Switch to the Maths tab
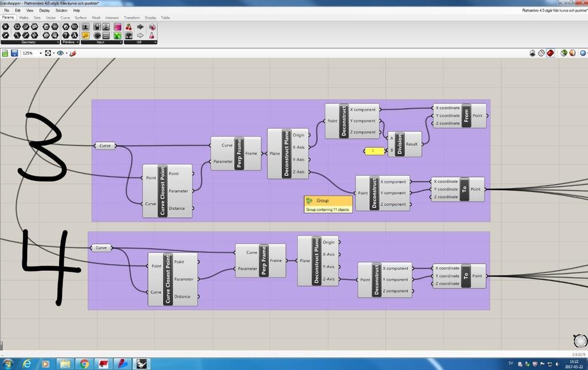This screenshot has height=370, width=588. 24,18
